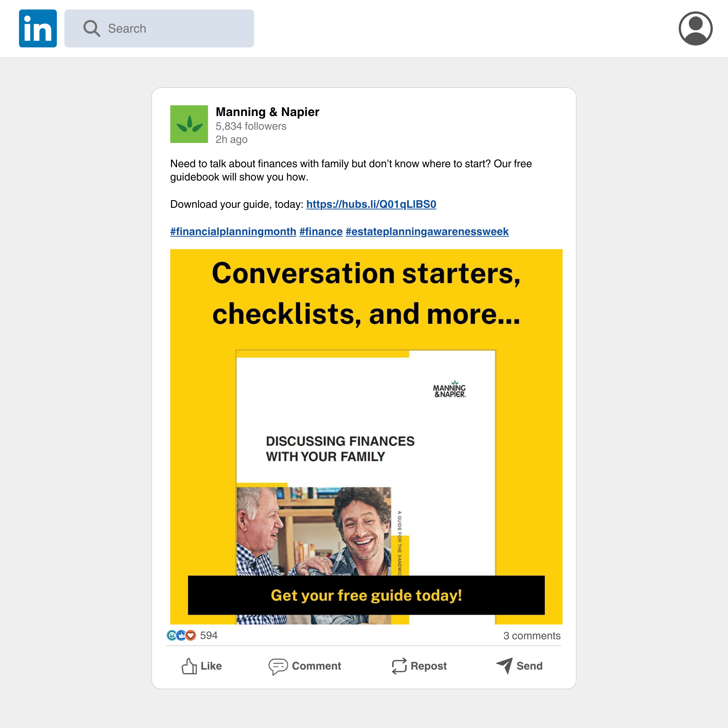Click the Like thumbs-up icon

coord(189,666)
